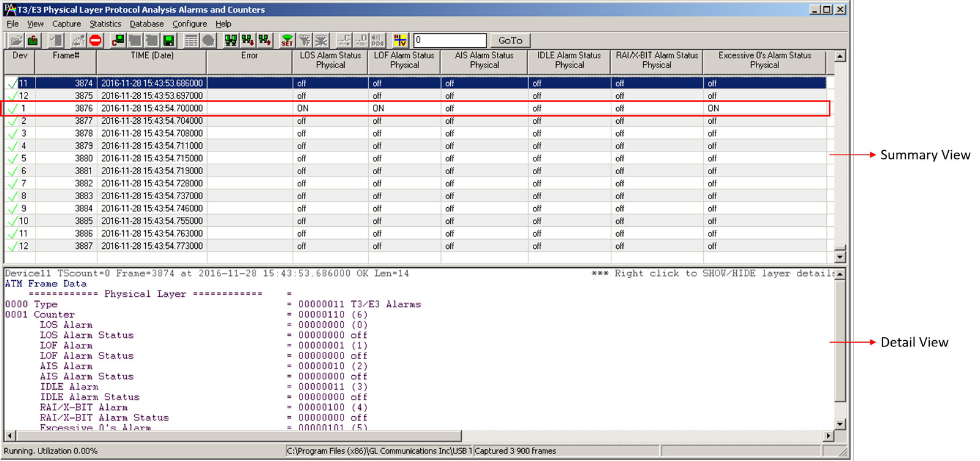Click 'IDLE Alarm' value 00000011 (3) line
This screenshot has height=461, width=980.
tap(204, 387)
